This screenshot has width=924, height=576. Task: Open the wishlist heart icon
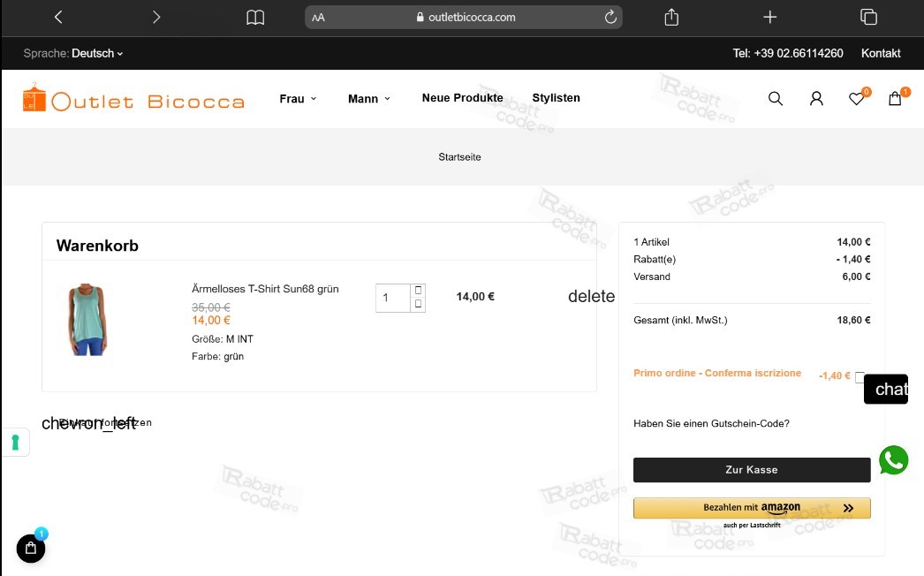coord(858,97)
